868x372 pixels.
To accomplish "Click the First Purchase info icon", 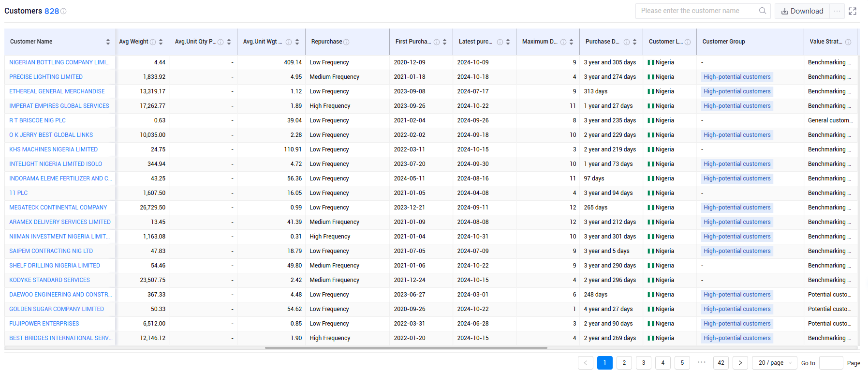I will point(437,42).
